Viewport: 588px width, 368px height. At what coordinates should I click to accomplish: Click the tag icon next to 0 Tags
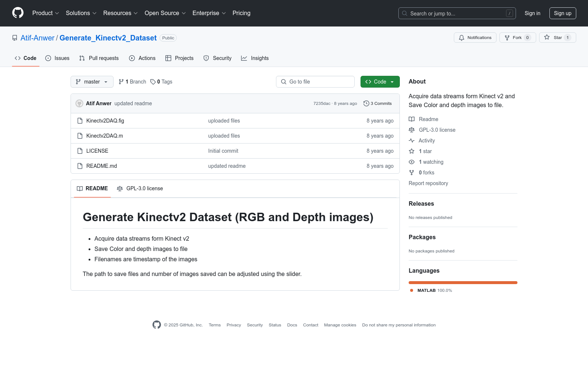coord(153,82)
